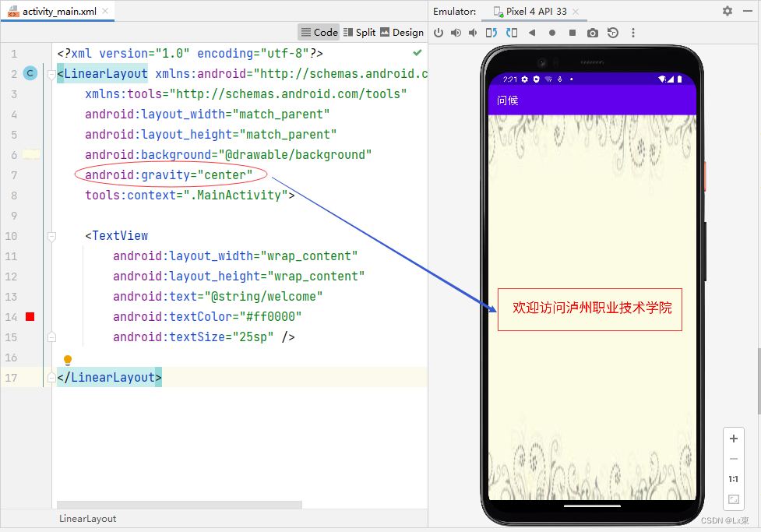Click the yellow bulb on line 16
761x532 pixels.
coord(68,359)
